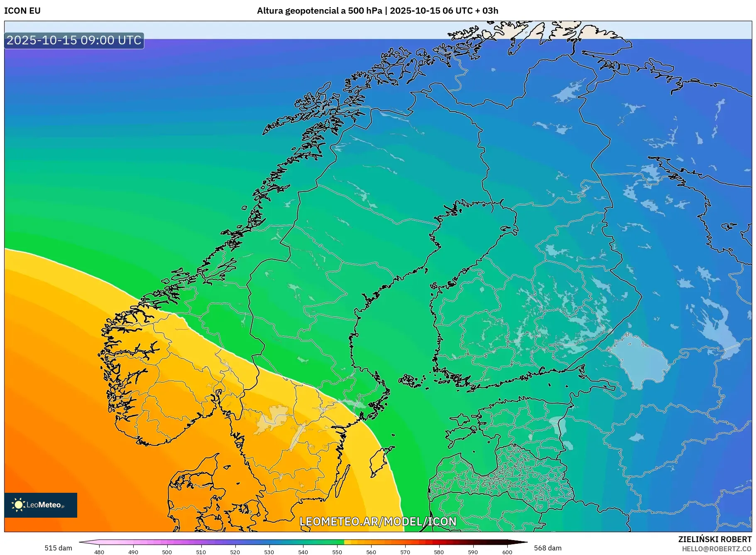Select the ICON EU model label

click(22, 11)
